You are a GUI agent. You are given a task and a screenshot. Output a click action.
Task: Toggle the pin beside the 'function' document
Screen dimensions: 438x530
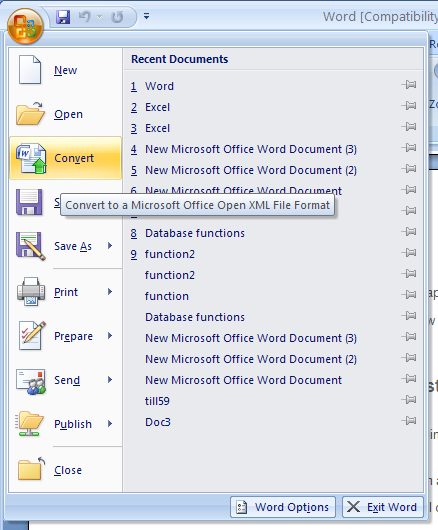click(x=409, y=294)
